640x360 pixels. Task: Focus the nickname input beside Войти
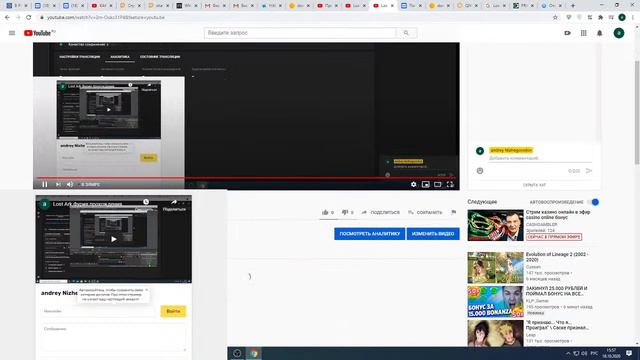point(98,311)
